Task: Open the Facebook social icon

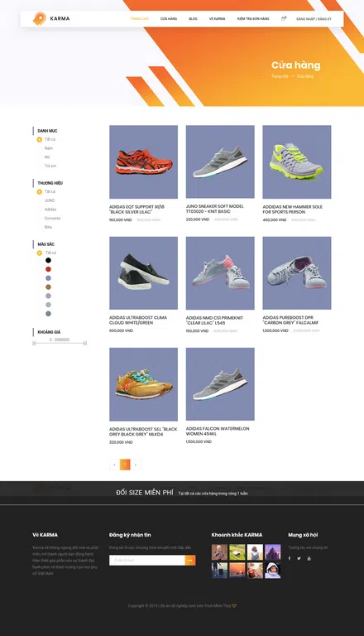Action: [x=290, y=558]
